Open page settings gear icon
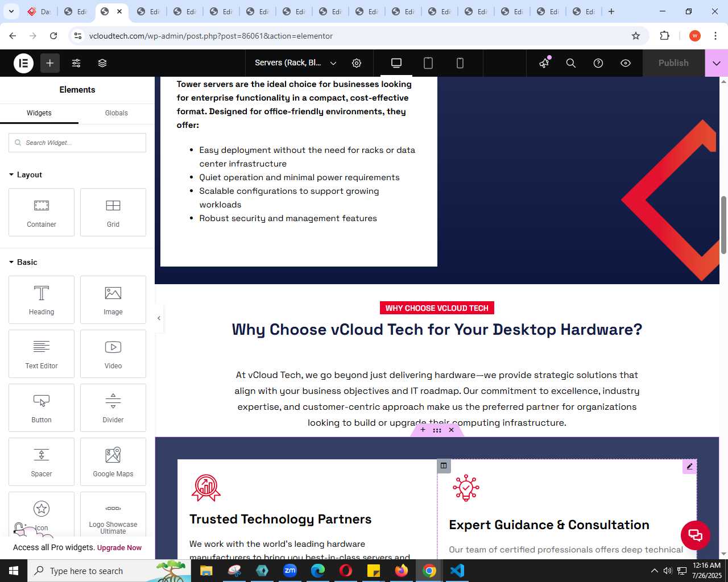Viewport: 728px width, 582px height. (x=357, y=63)
